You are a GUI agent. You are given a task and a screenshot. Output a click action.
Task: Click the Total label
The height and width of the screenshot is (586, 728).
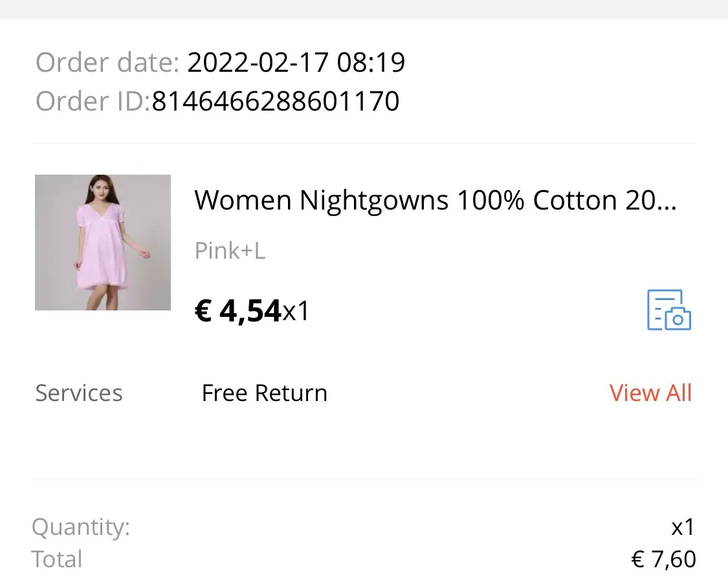(57, 559)
